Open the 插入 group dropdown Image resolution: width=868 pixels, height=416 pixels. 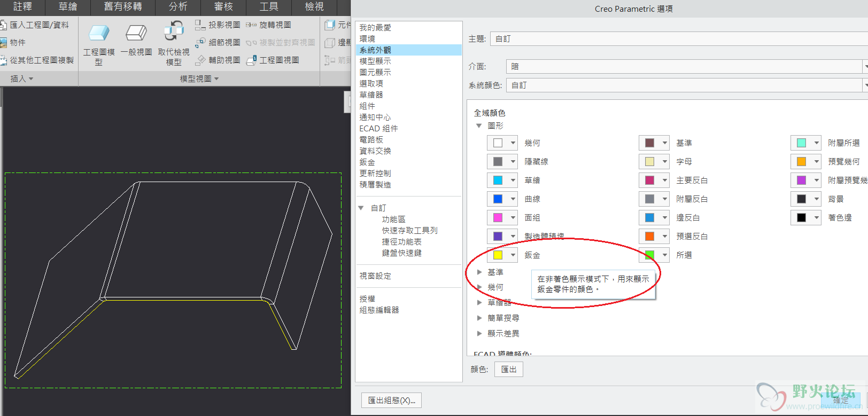pyautogui.click(x=22, y=79)
